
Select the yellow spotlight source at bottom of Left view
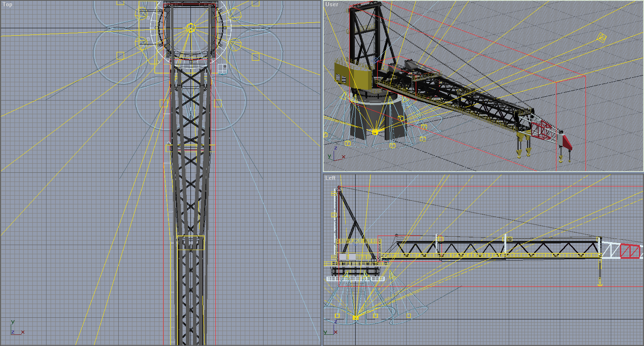tap(356, 318)
